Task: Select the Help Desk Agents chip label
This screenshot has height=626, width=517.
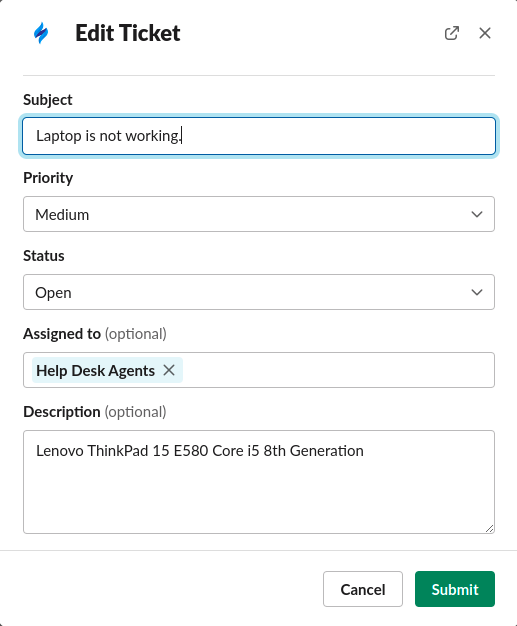Action: coord(95,370)
